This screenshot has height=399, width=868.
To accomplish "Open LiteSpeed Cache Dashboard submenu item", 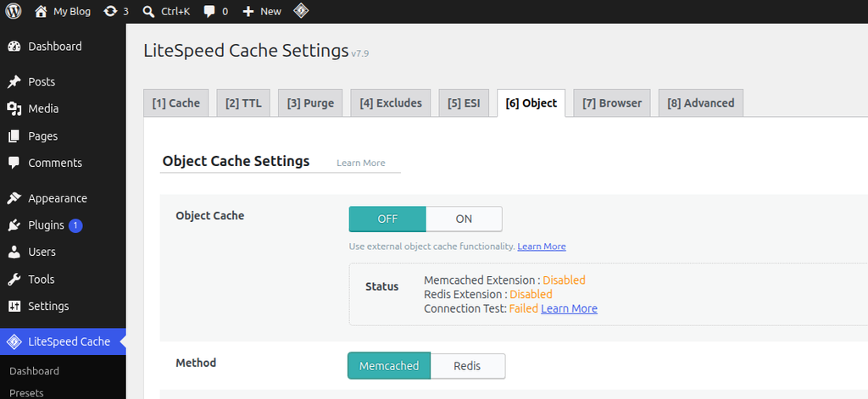I will pyautogui.click(x=34, y=371).
